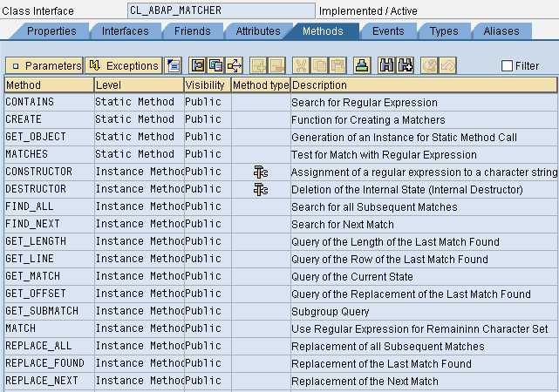The image size is (559, 392).
Task: Click the Level column header
Action: click(139, 85)
